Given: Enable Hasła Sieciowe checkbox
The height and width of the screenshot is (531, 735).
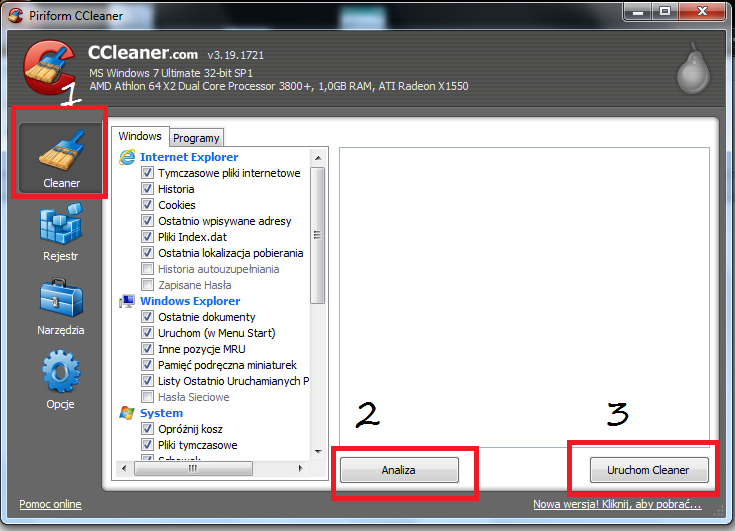Looking at the screenshot, I should pos(147,396).
